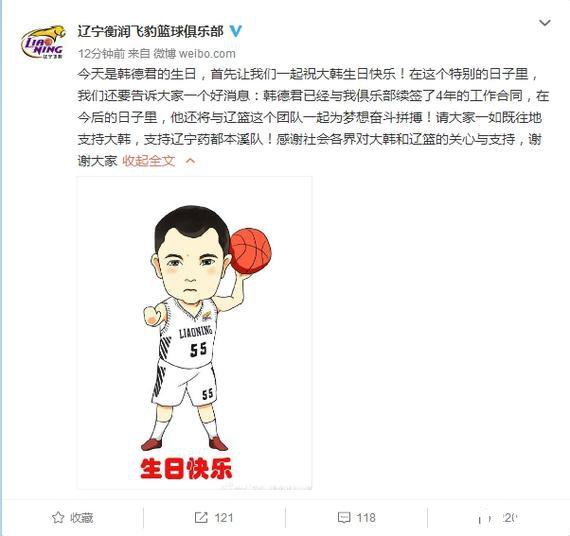Click the comment count 118
Image resolution: width=570 pixels, height=536 pixels.
[366, 518]
